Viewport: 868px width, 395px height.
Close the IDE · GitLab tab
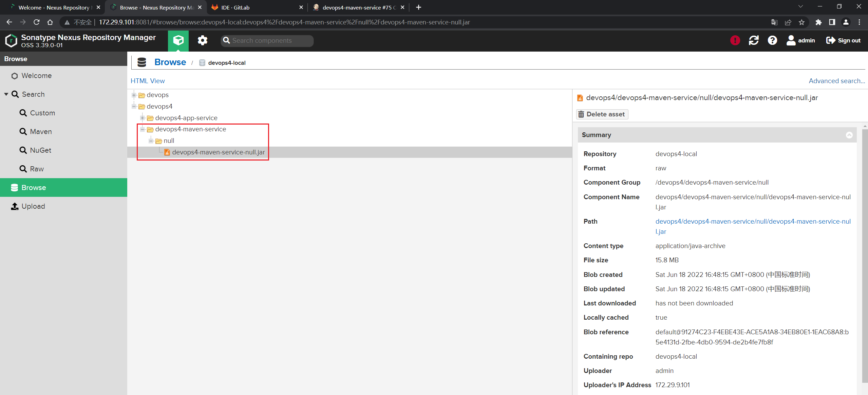[x=301, y=7]
